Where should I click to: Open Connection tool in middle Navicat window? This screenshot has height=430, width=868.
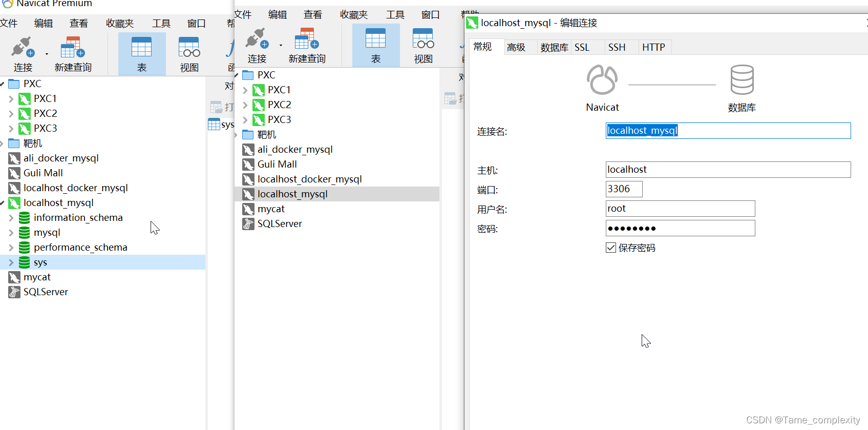tap(257, 45)
